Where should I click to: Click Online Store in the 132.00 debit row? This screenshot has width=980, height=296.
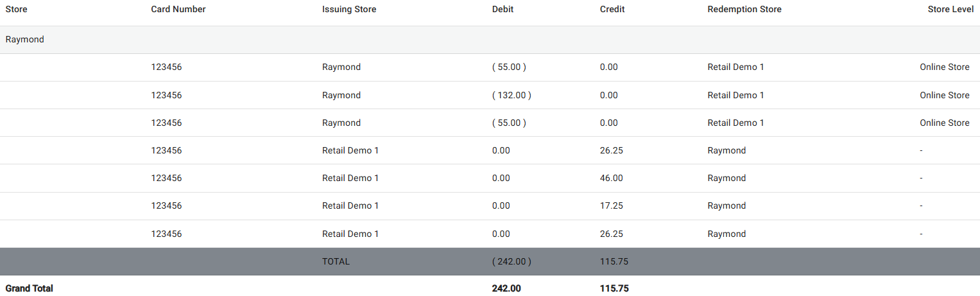point(944,95)
